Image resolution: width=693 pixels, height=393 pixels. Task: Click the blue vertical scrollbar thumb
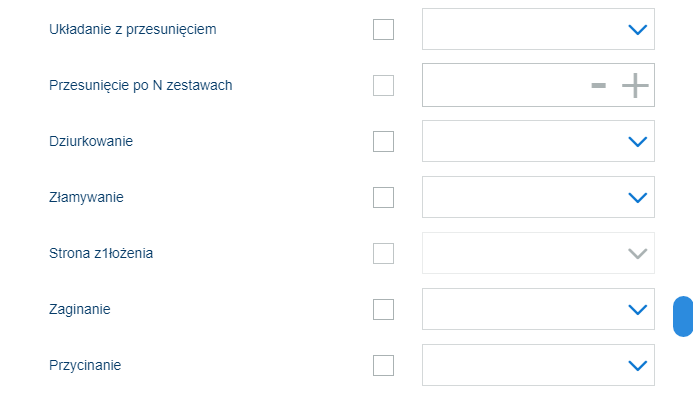coord(683,317)
